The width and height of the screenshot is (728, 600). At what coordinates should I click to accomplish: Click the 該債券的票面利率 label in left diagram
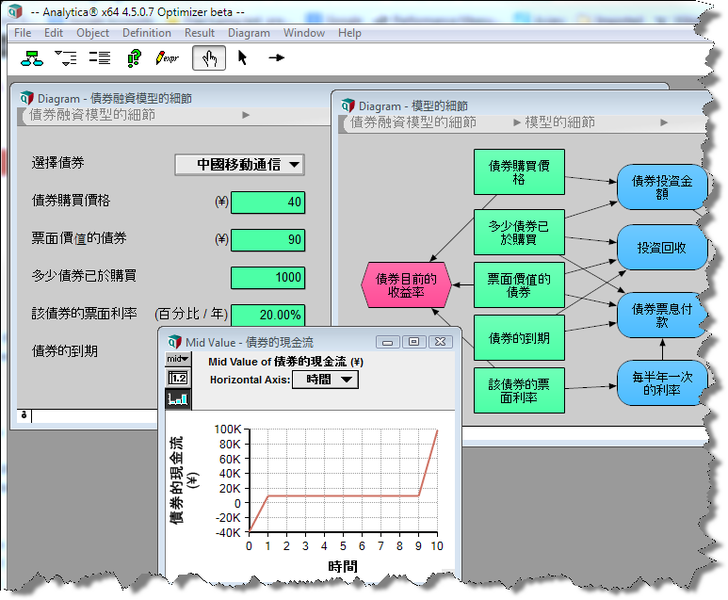(x=84, y=313)
